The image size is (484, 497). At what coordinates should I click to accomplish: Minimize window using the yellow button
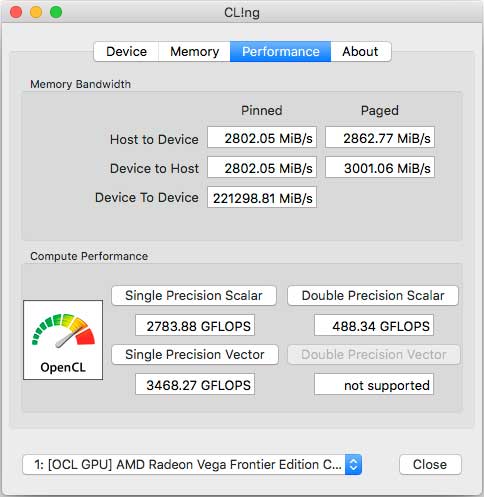click(x=36, y=12)
